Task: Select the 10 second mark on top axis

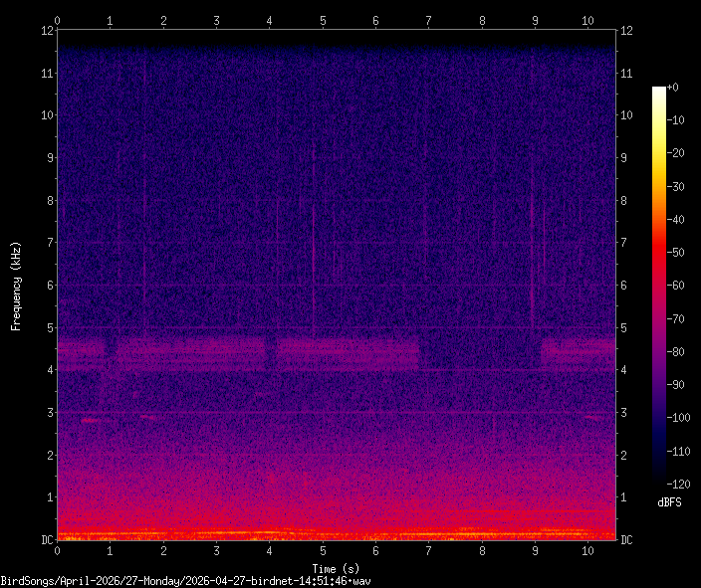Action: click(x=587, y=20)
